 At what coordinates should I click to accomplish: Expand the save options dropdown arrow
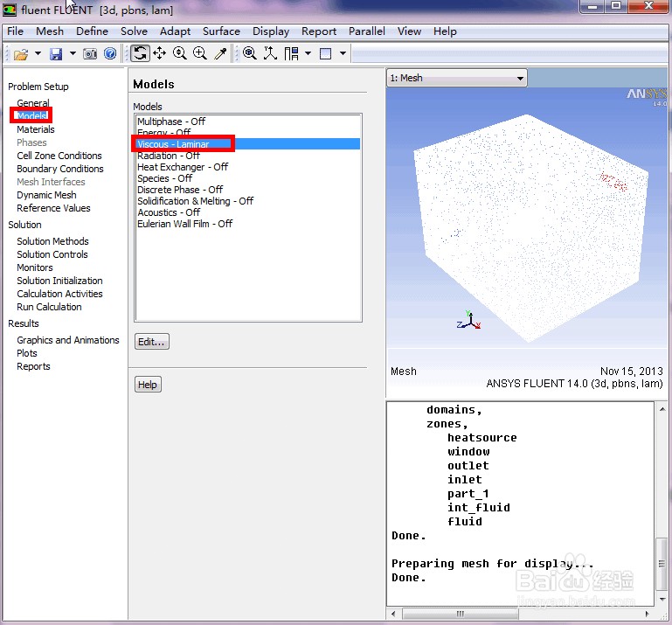(x=73, y=53)
